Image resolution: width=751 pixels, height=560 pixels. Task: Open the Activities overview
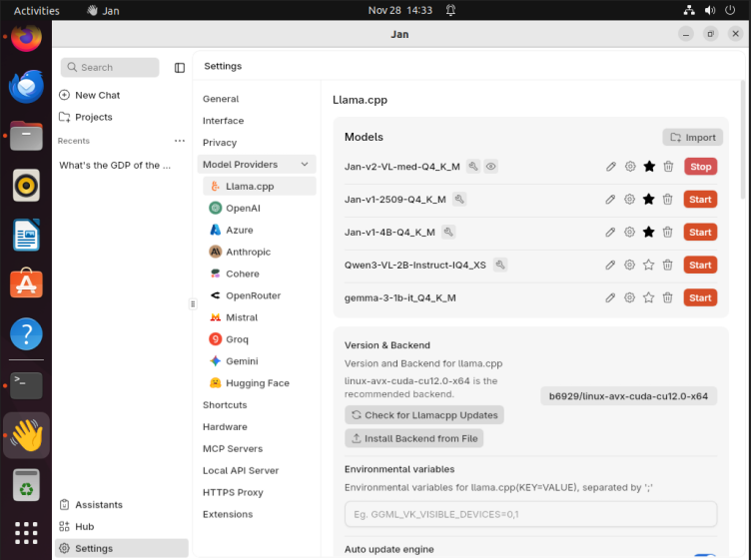click(36, 11)
